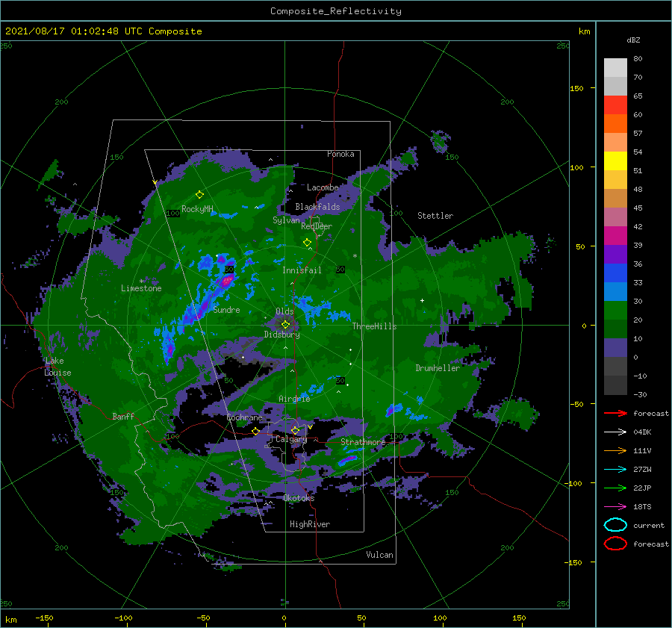The height and width of the screenshot is (628, 672).
Task: Click the red forecast ellipse legend icon
Action: click(x=615, y=544)
